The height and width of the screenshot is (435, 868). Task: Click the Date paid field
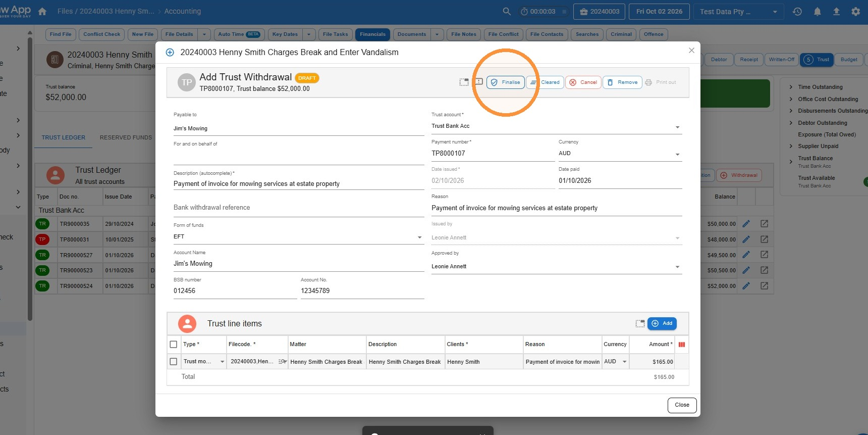(x=620, y=181)
